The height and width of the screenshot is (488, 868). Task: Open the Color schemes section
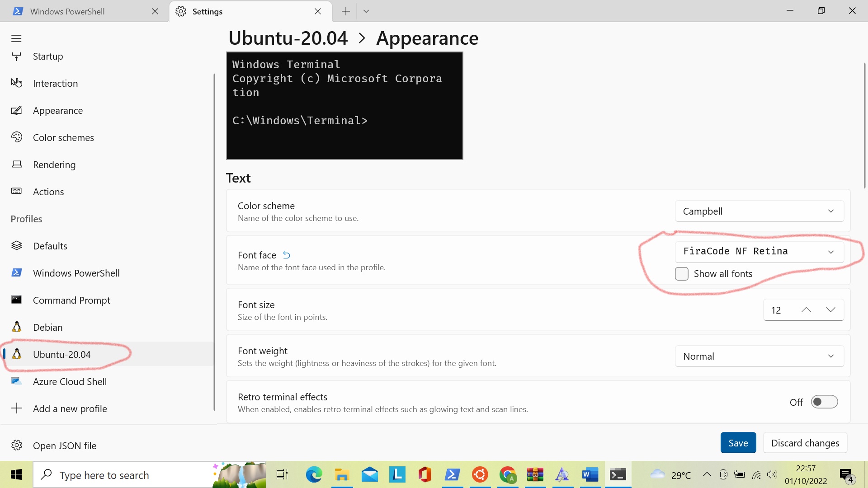tap(63, 137)
